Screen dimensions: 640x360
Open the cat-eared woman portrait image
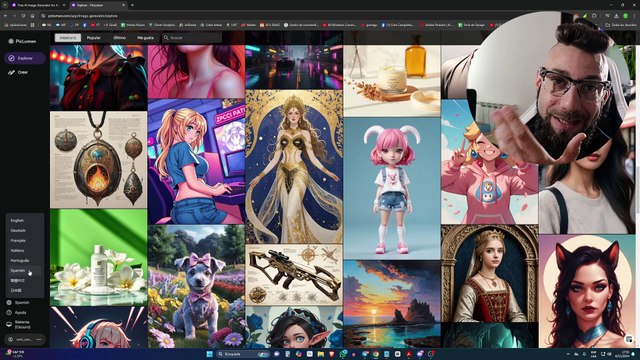587,291
